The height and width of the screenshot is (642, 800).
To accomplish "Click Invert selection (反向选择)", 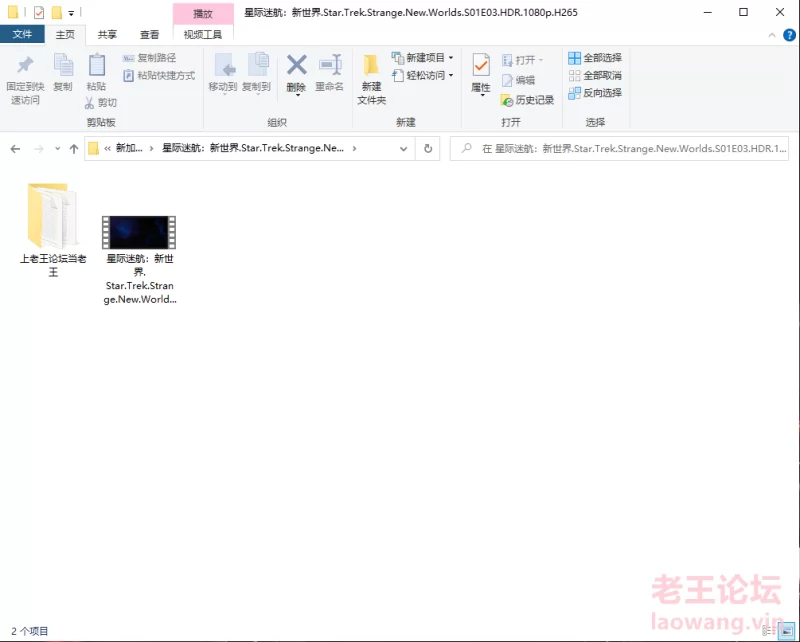I will tap(595, 93).
